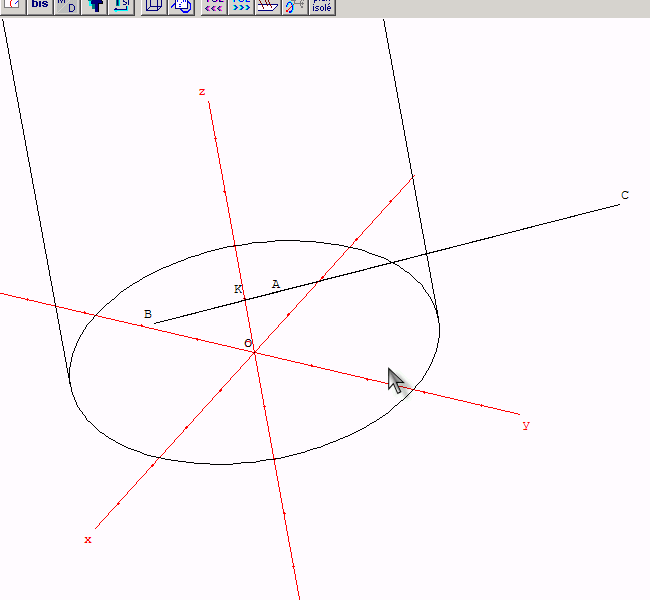The height and width of the screenshot is (600, 650).
Task: Click the 'M D' toolbar icon
Action: tap(66, 6)
